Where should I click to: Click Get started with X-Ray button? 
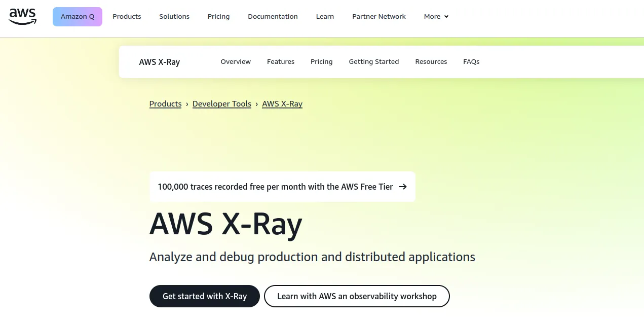[205, 296]
